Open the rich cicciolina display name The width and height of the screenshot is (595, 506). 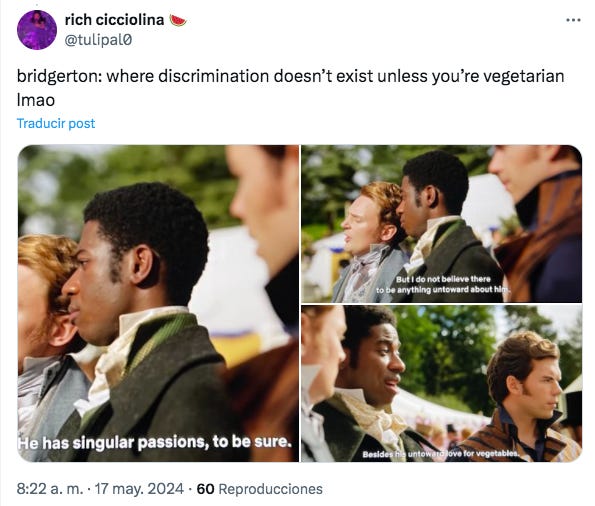point(115,20)
